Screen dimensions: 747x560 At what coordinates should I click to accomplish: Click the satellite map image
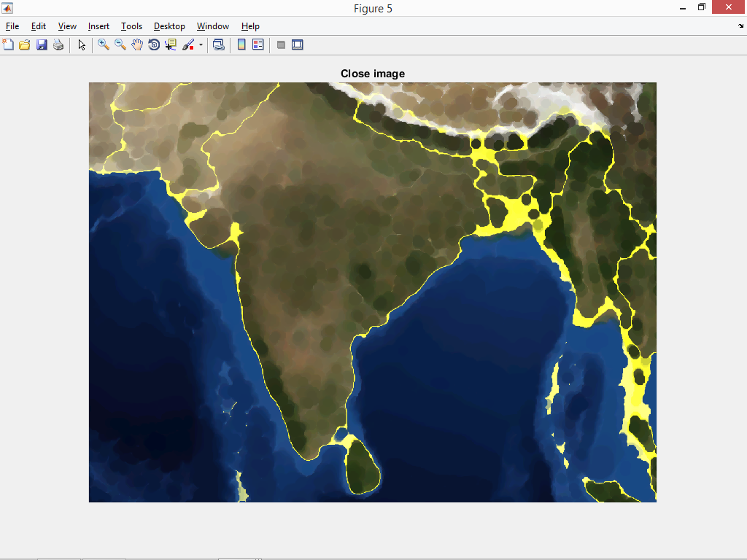372,292
